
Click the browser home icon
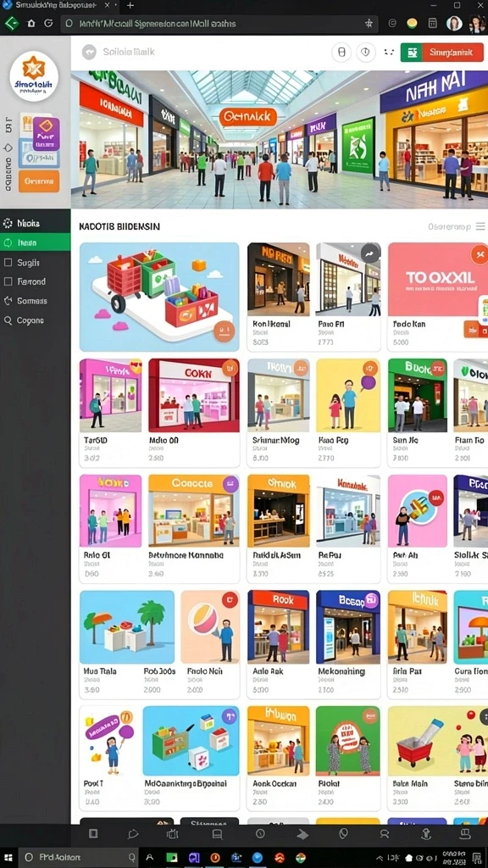(31, 23)
